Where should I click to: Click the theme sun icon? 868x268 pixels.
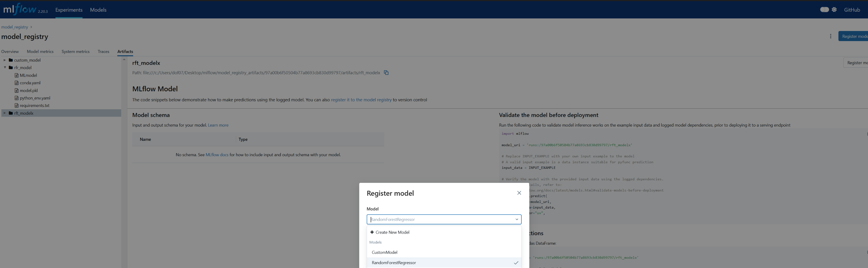point(834,9)
